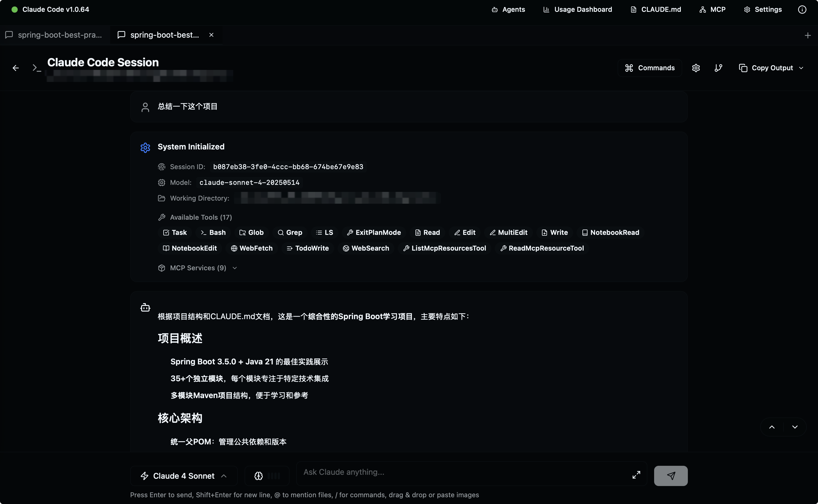Click the WebFetch tool badge
This screenshot has width=818, height=504.
252,248
